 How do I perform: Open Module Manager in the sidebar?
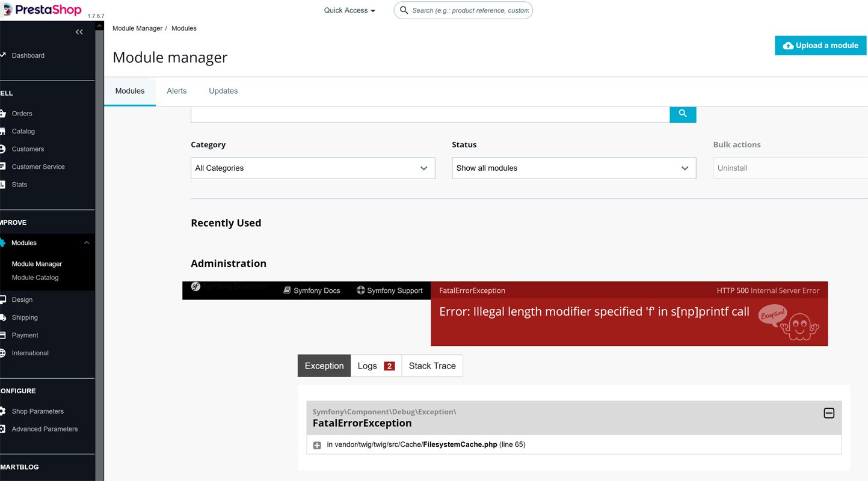(x=37, y=264)
